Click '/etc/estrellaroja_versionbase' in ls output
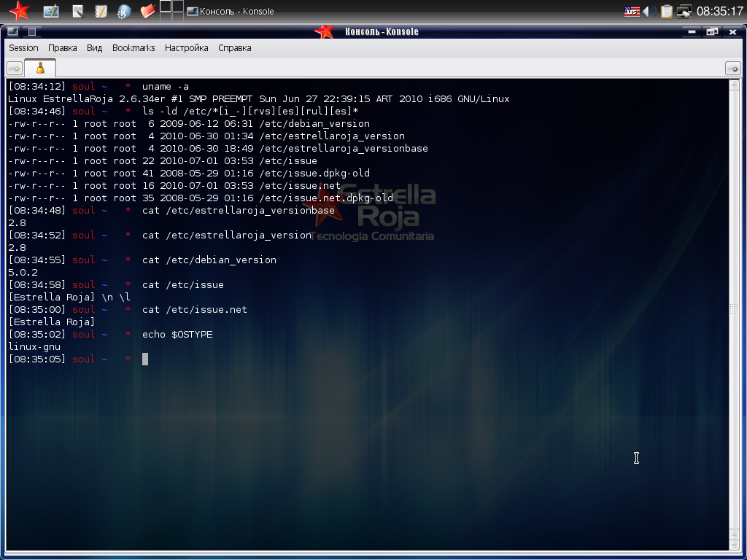This screenshot has width=747, height=560. pos(344,149)
